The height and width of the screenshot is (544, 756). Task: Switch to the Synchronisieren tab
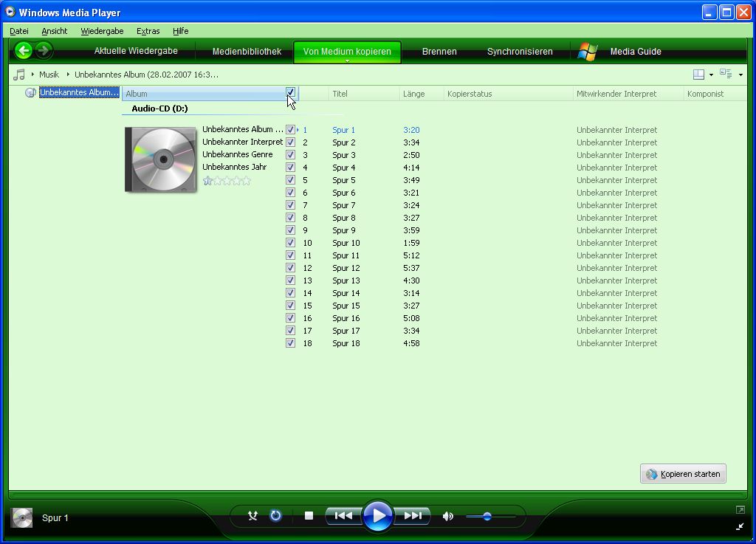pyautogui.click(x=520, y=52)
